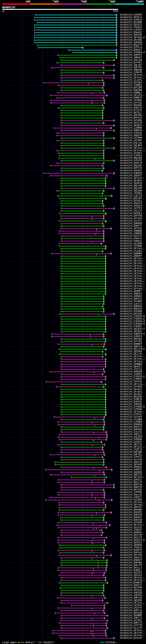Image resolution: width=146 pixels, height=644 pixels.
Task: Select label UniRef100_O75688-2
Action: coord(132,407)
